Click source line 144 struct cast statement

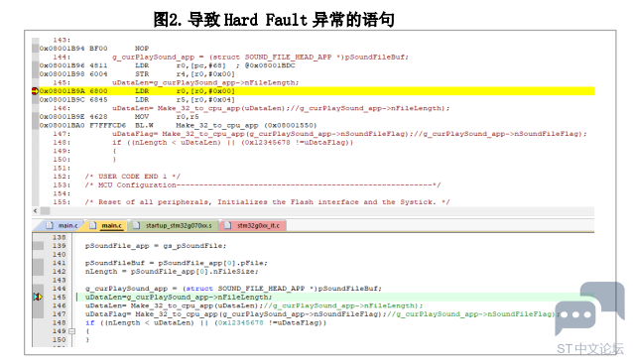tap(233, 289)
